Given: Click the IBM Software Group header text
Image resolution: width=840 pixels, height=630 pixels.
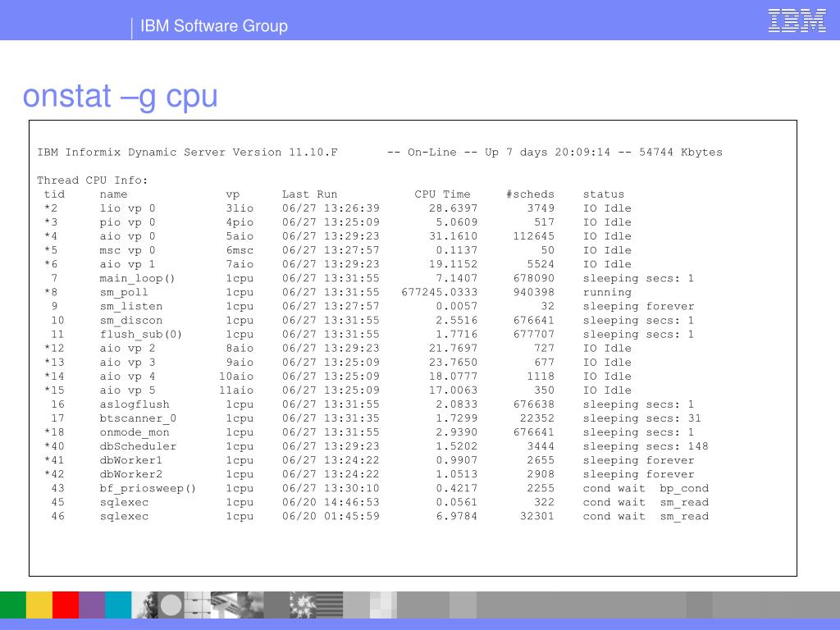Looking at the screenshot, I should [x=214, y=25].
